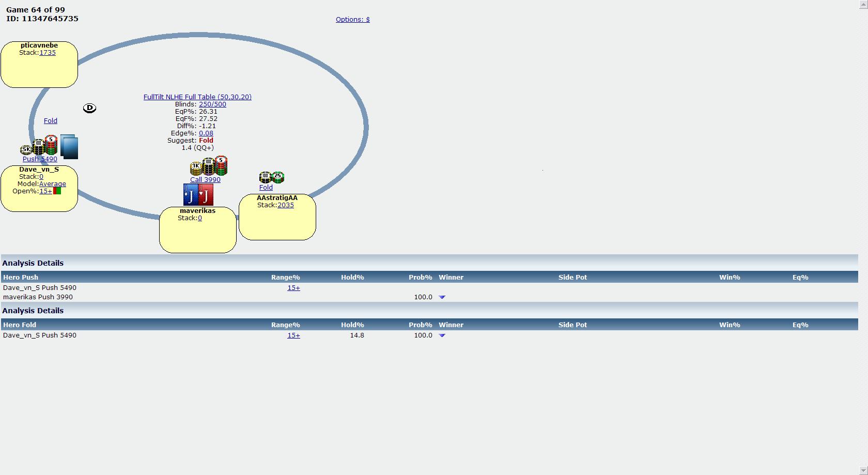Viewport: 868px width, 475px height.
Task: Click red-green Open% range color indicator
Action: [x=57, y=191]
